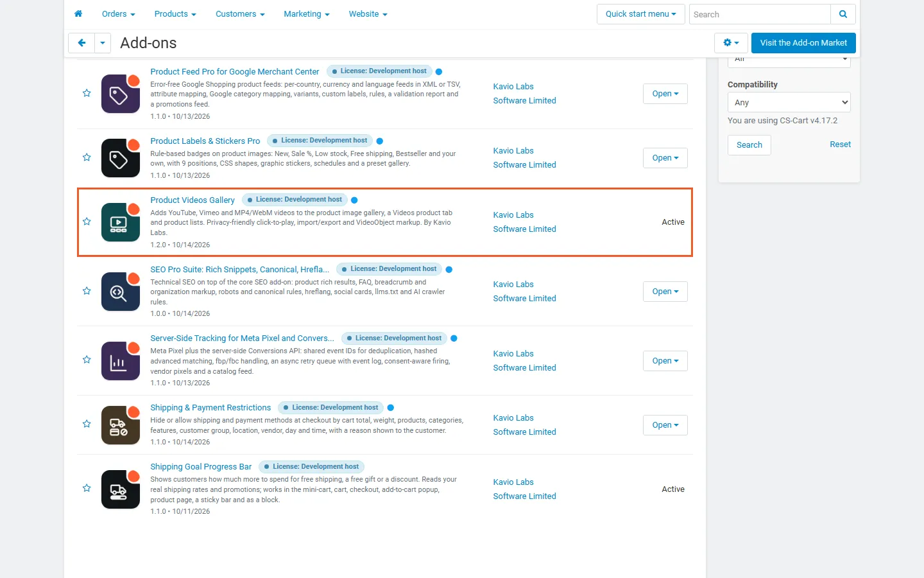Mark SEO Pro Suite as favorite
Viewport: 924px width, 578px height.
tap(87, 291)
